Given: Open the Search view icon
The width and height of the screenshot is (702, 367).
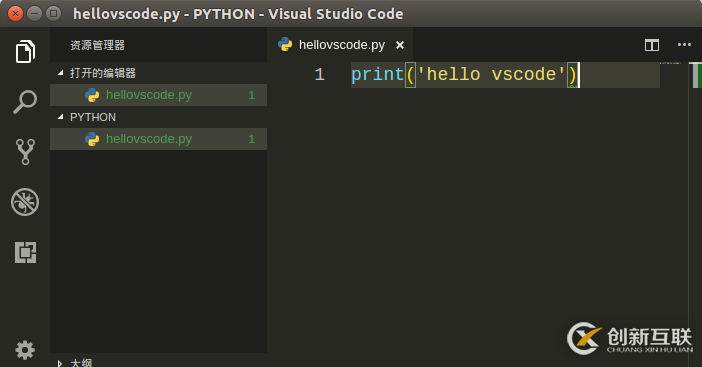Looking at the screenshot, I should (x=25, y=102).
